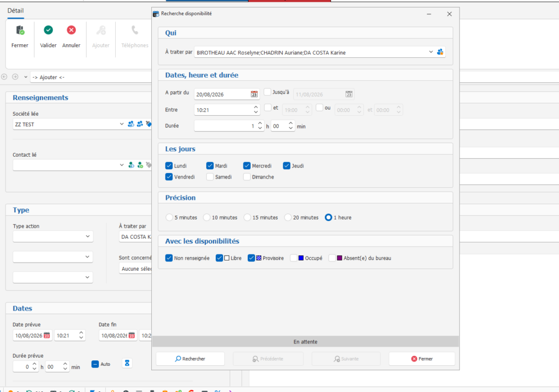The image size is (559, 392).
Task: Check the Samedi checkbox
Action: pos(210,177)
